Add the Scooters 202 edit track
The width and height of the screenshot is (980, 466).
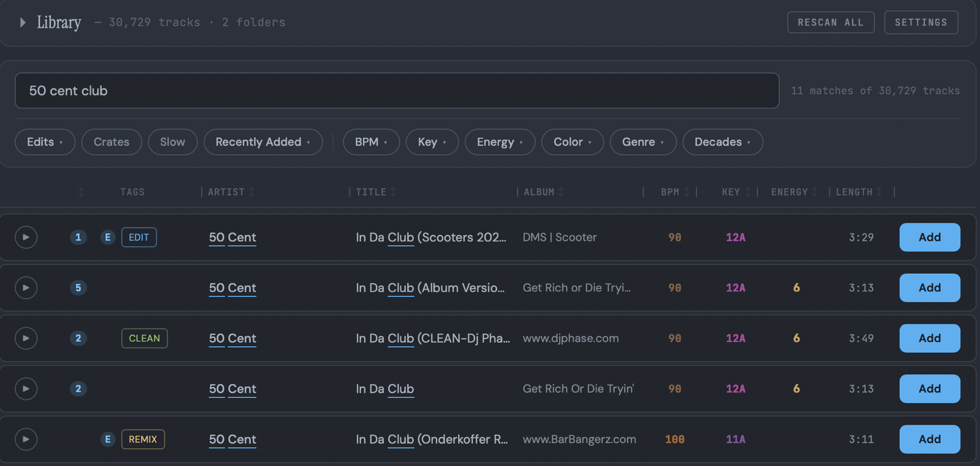tap(930, 237)
